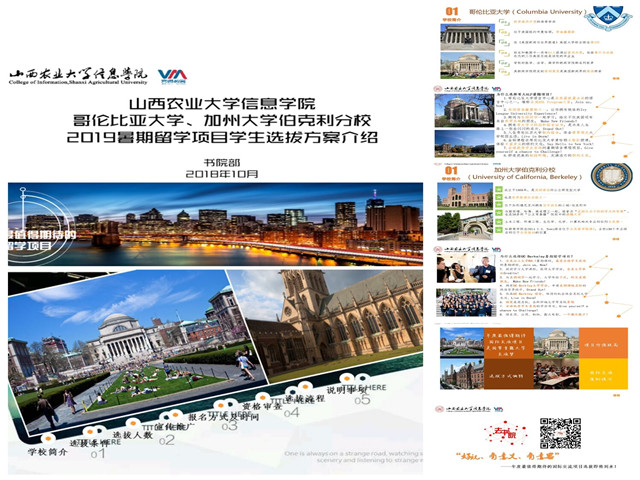Open the large group photo thumbnail
The width and height of the screenshot is (640, 480).
(x=466, y=302)
